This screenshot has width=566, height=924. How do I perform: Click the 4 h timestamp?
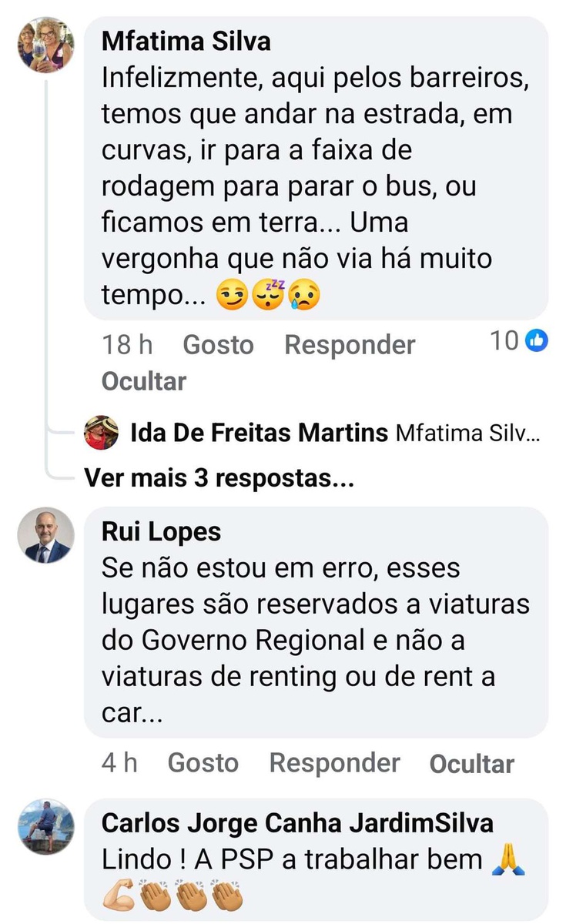click(119, 763)
